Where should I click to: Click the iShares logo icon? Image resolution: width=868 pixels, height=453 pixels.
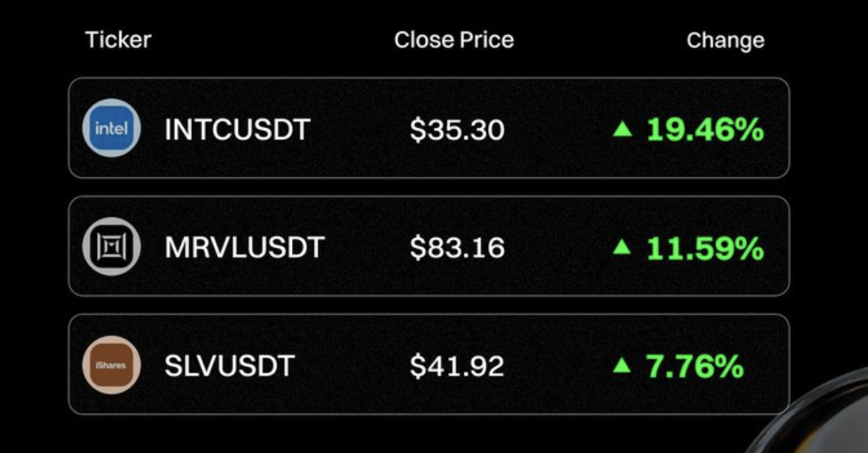(x=111, y=365)
